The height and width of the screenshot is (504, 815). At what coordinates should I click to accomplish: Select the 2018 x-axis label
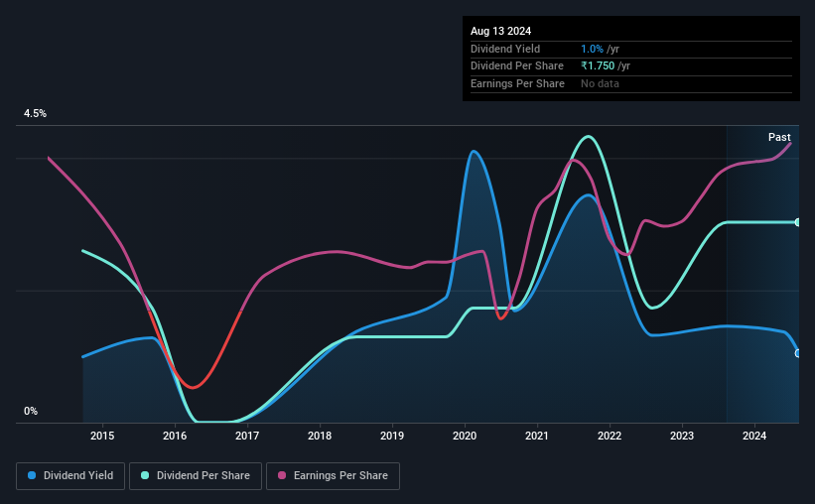[x=320, y=436]
